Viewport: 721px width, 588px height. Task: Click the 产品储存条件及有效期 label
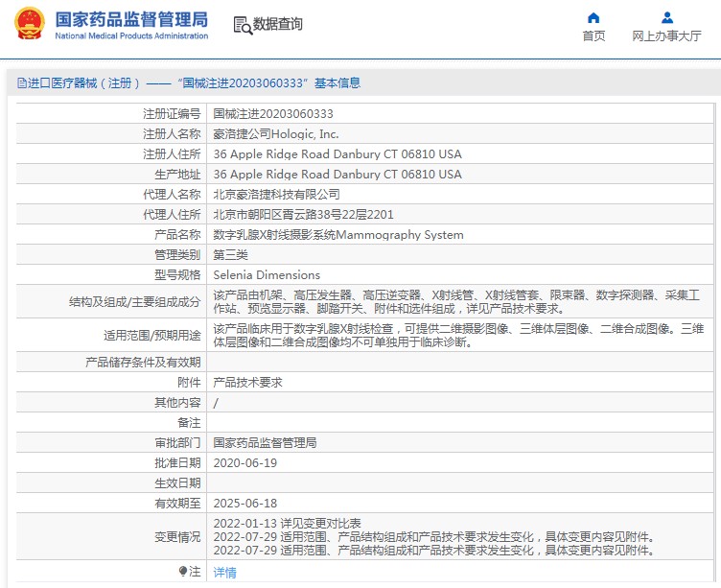(x=143, y=363)
